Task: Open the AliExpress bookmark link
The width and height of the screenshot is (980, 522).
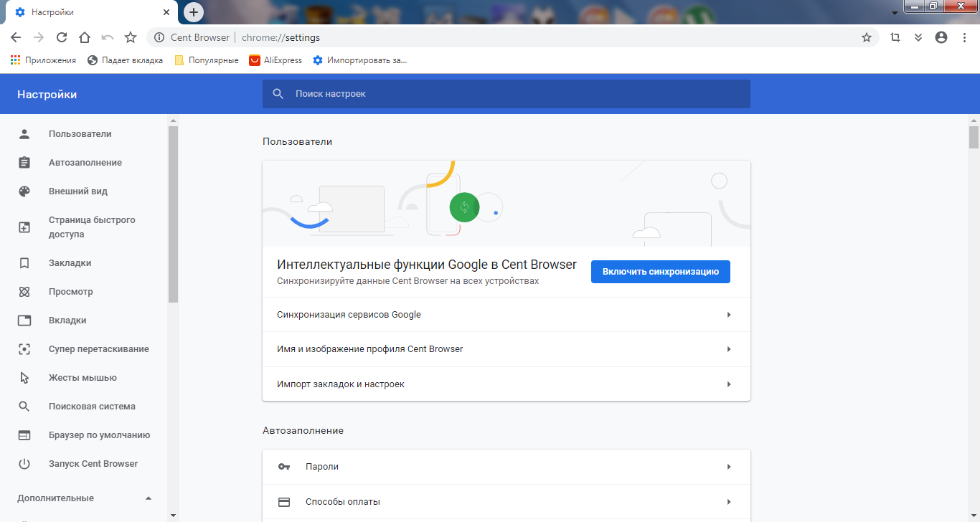Action: pyautogui.click(x=275, y=60)
